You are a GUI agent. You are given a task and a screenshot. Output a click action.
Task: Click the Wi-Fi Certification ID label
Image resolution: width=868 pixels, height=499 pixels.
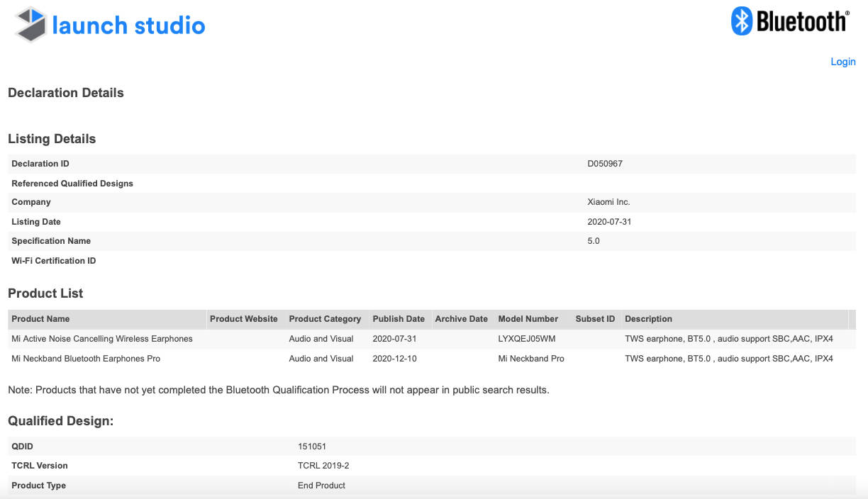54,261
